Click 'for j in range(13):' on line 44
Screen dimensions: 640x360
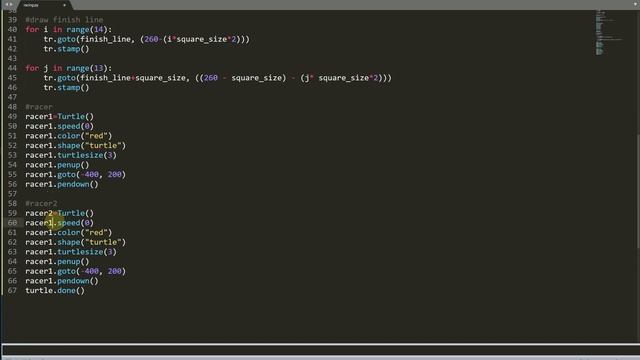tap(69, 68)
